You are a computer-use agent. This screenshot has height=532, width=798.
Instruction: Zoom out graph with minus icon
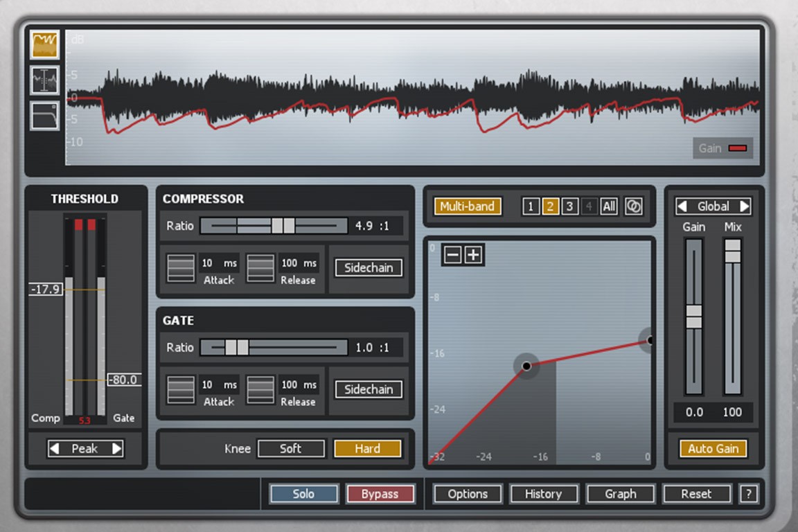pyautogui.click(x=452, y=254)
